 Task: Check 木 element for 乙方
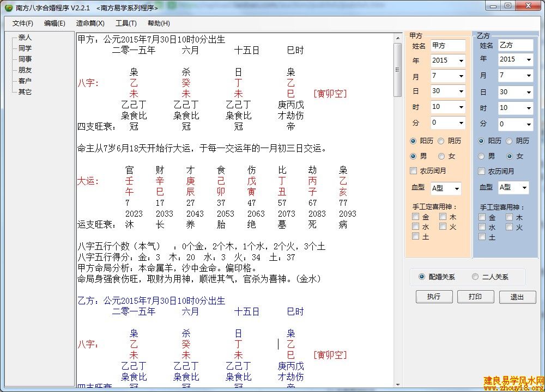click(x=509, y=218)
